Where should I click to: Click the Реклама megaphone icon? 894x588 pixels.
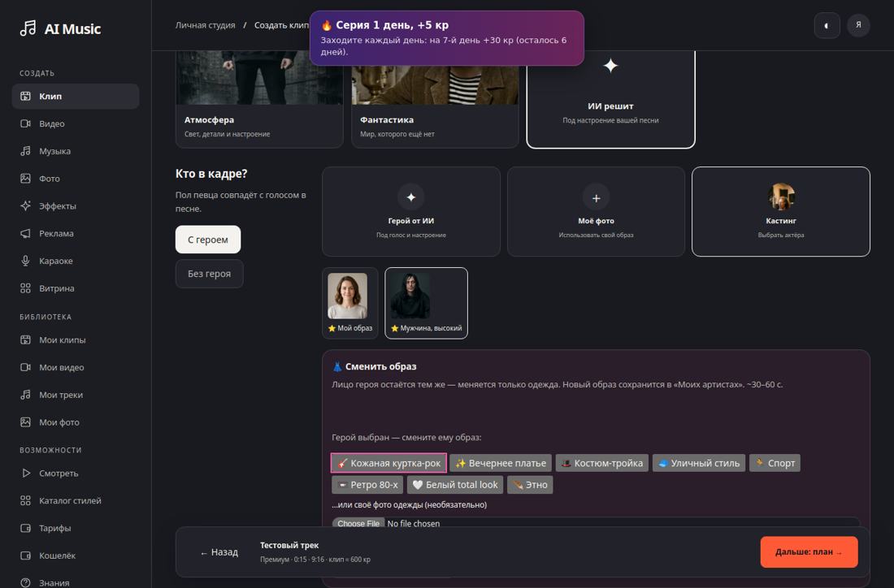tap(26, 233)
